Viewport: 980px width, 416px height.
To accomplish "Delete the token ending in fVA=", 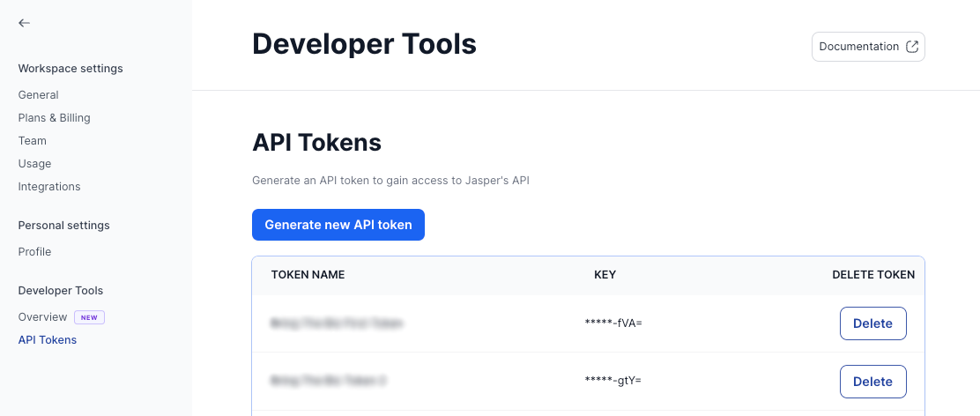I will [x=873, y=323].
